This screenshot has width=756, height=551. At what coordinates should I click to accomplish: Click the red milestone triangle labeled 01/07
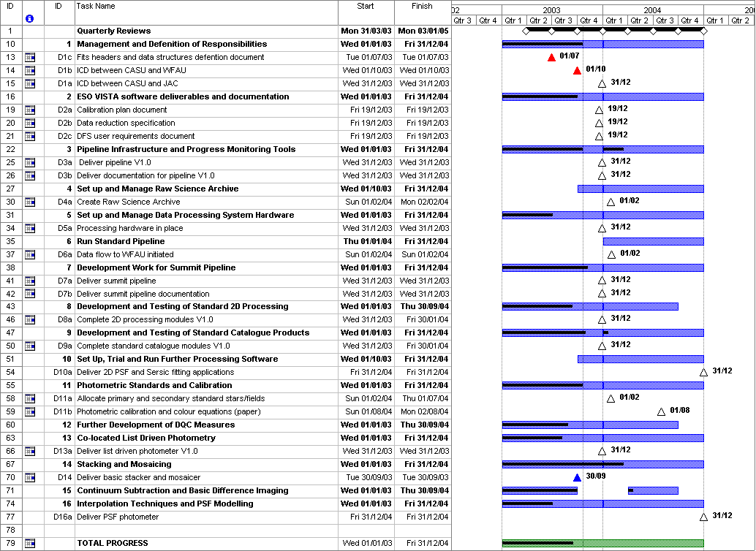[551, 57]
